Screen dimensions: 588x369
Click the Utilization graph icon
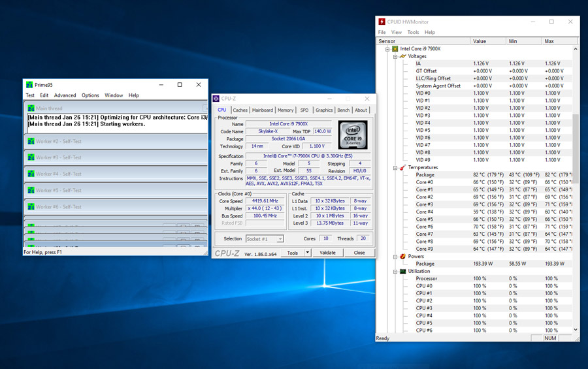click(402, 271)
